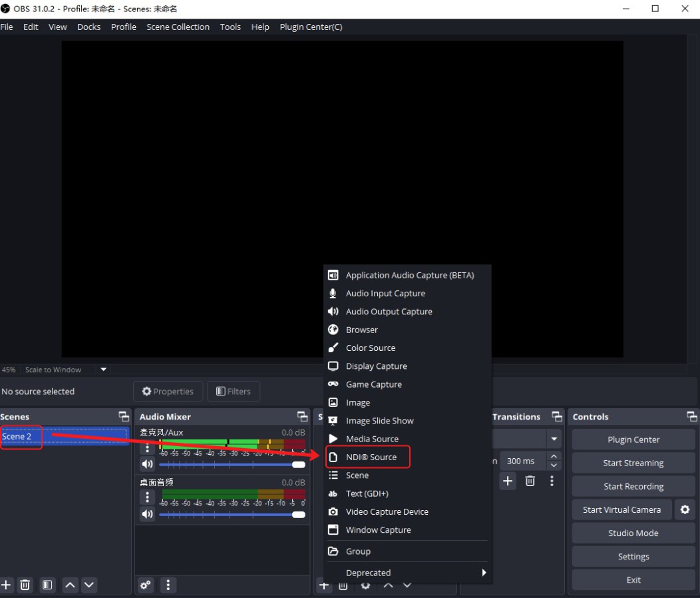Choose Color Source entry
The height and width of the screenshot is (598, 700).
(407, 348)
